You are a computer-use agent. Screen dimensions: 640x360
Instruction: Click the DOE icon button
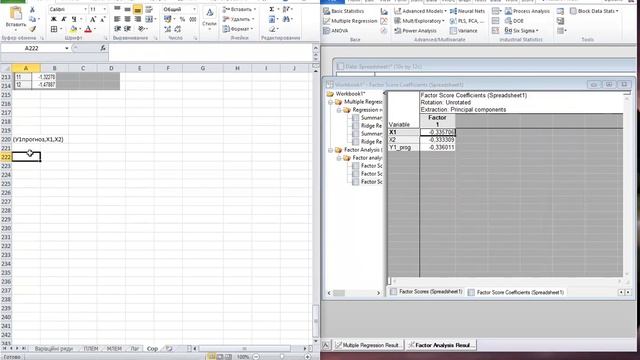514,21
